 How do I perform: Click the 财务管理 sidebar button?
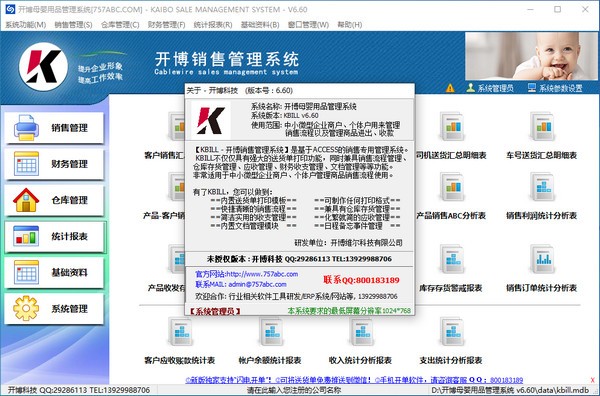54,164
